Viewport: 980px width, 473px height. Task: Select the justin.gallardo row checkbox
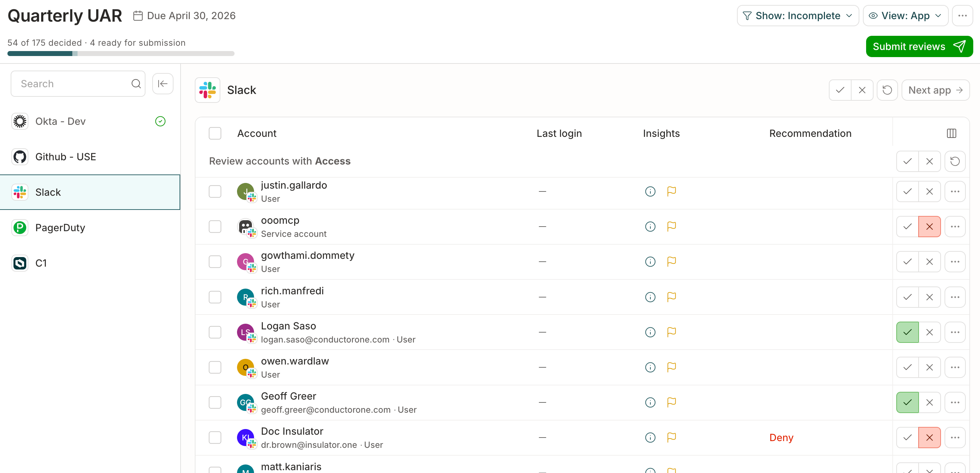pos(215,191)
